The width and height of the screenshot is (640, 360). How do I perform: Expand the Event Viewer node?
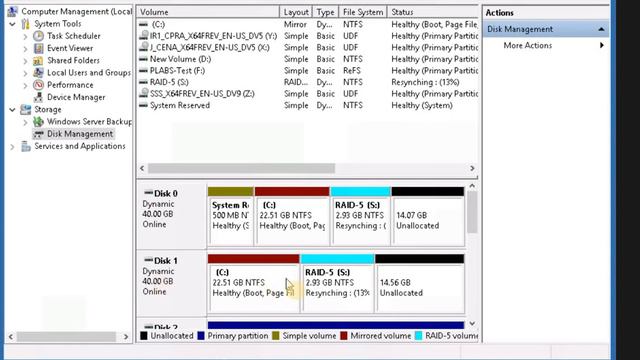[x=25, y=49]
